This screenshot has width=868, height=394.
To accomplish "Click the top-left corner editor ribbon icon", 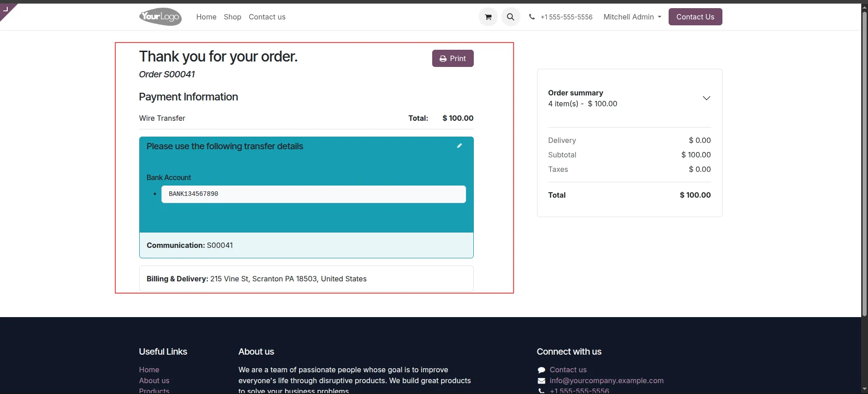I will point(6,9).
